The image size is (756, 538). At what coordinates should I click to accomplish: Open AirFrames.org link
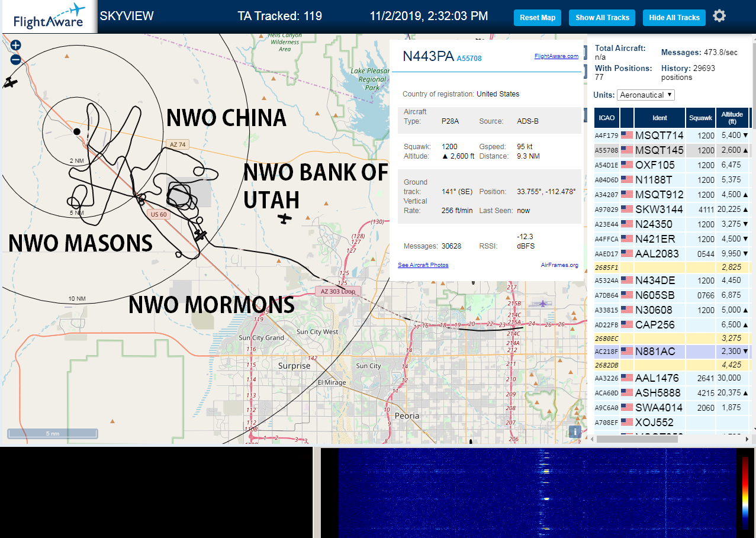click(559, 265)
